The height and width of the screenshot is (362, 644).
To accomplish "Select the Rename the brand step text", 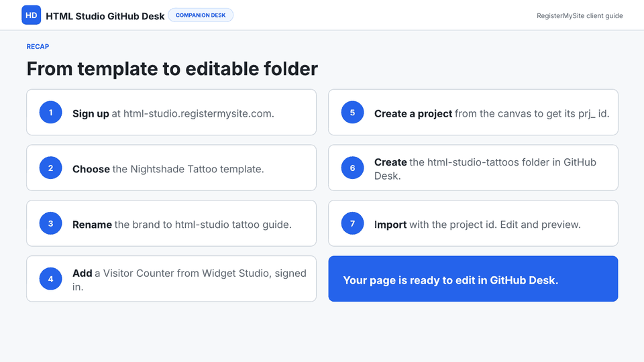I will 182,225.
